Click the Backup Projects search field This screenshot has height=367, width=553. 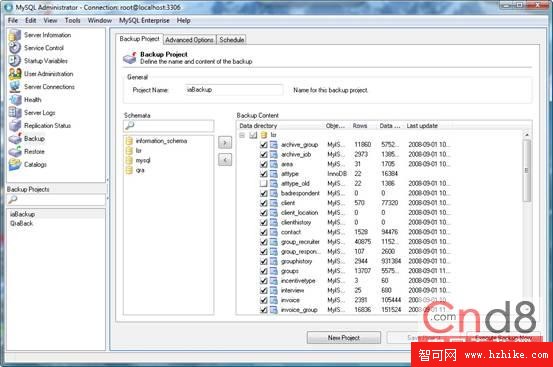click(56, 200)
